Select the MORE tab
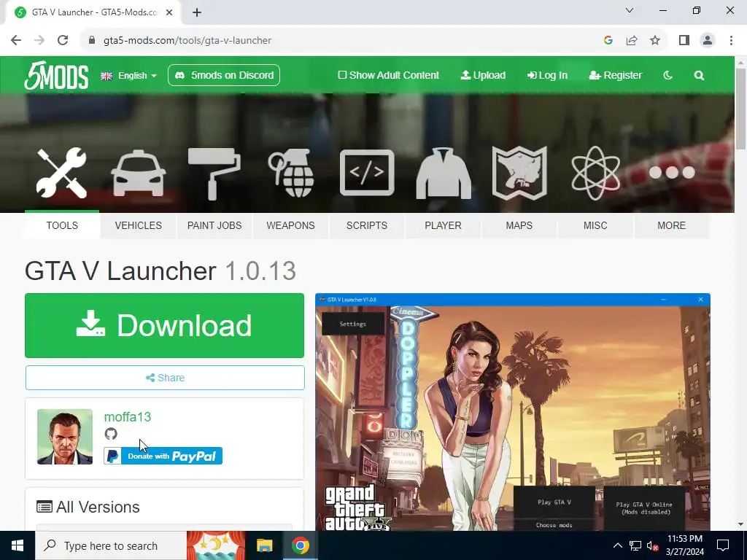 [672, 225]
